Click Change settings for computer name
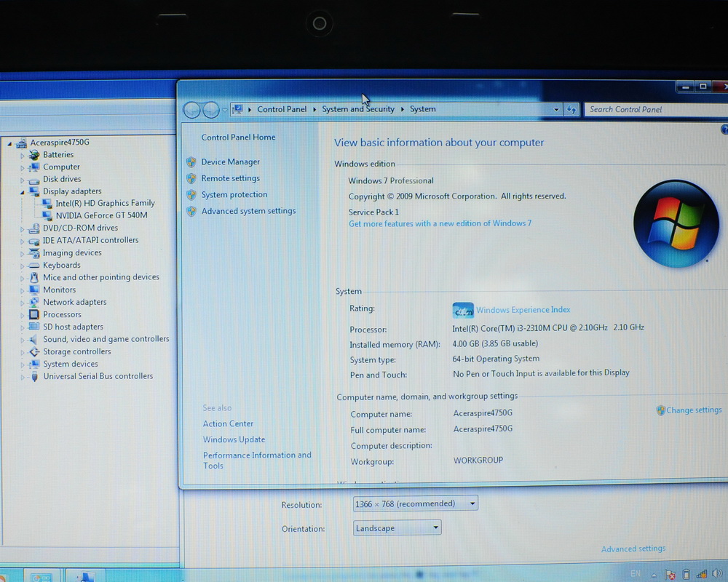The height and width of the screenshot is (582, 728). pyautogui.click(x=694, y=410)
